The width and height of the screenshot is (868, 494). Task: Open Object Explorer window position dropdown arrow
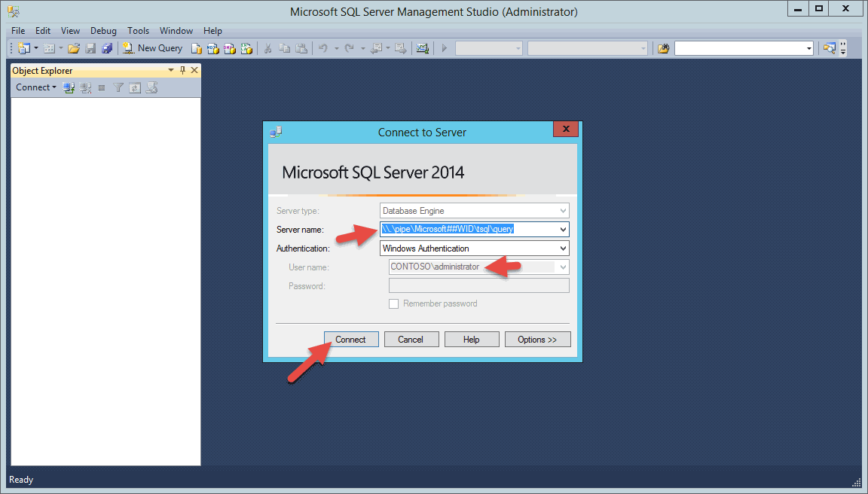tap(171, 70)
